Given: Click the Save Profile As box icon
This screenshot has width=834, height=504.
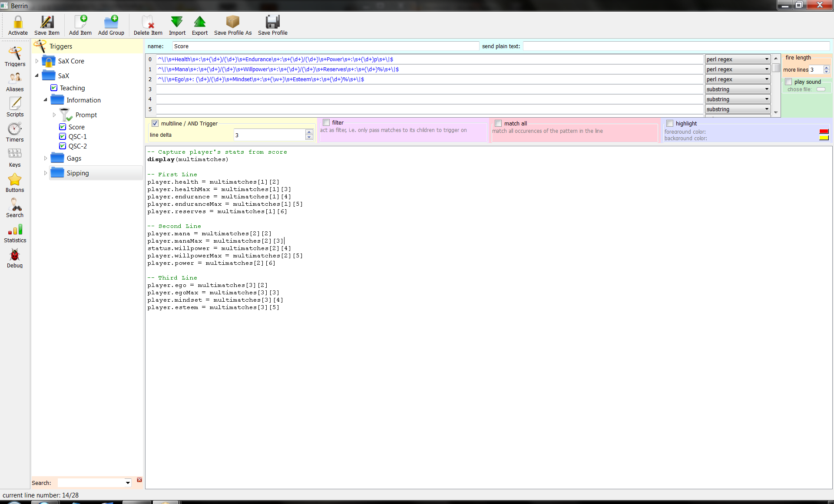Looking at the screenshot, I should [233, 22].
